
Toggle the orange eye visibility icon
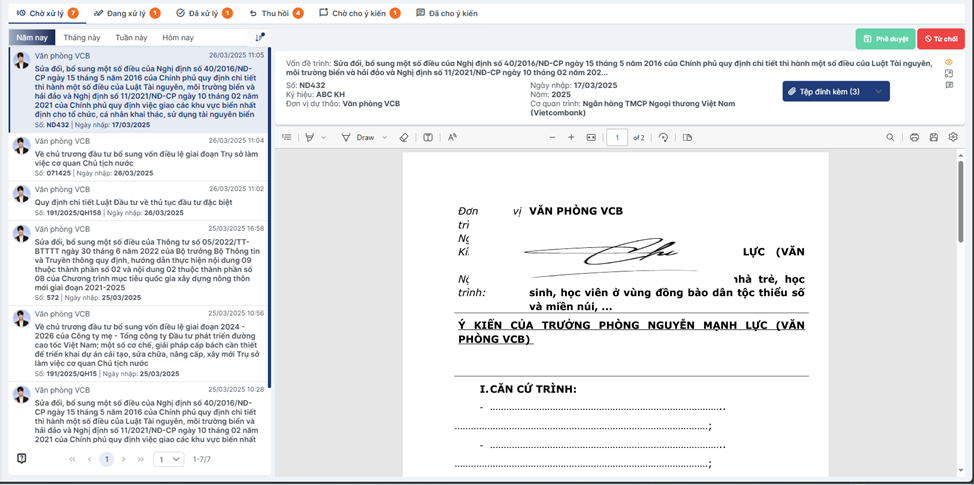949,62
